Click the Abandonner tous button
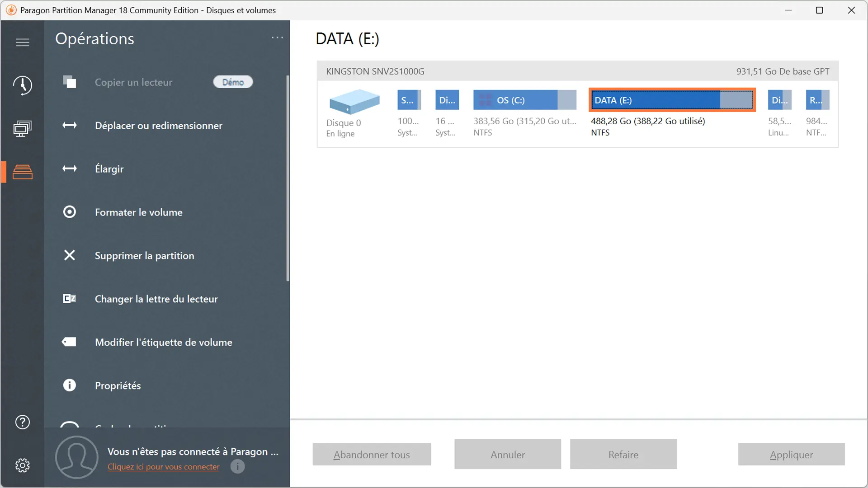This screenshot has height=488, width=868. (372, 454)
